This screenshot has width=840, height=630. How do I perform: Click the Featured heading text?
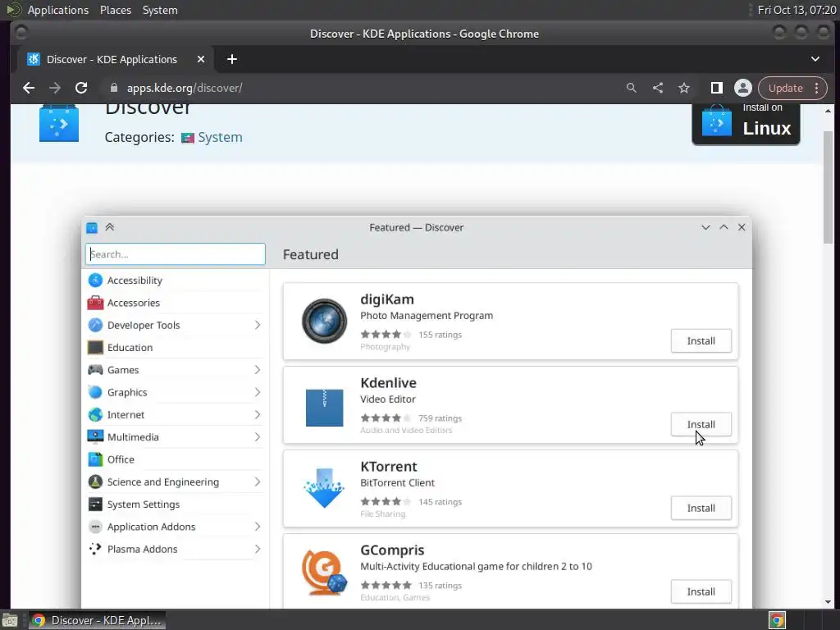pyautogui.click(x=311, y=254)
